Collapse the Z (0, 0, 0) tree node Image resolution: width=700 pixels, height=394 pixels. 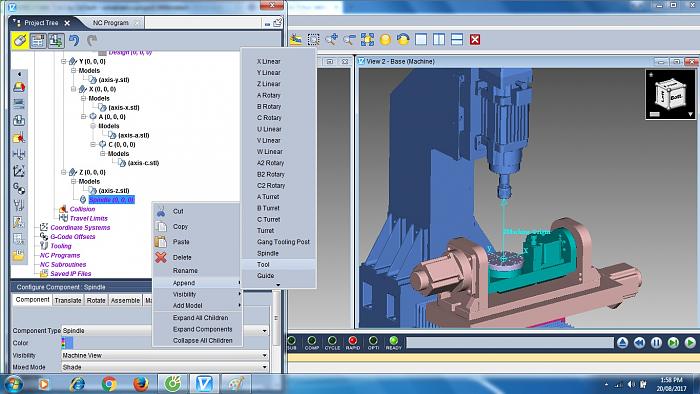coord(64,172)
